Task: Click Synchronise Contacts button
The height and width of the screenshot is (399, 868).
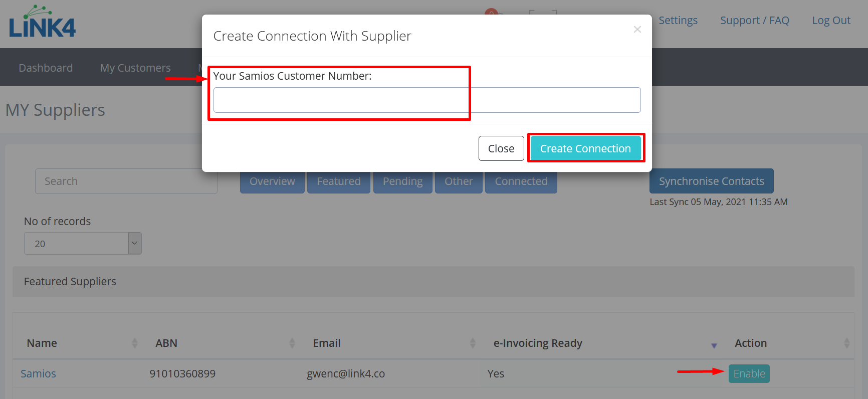Action: (712, 181)
